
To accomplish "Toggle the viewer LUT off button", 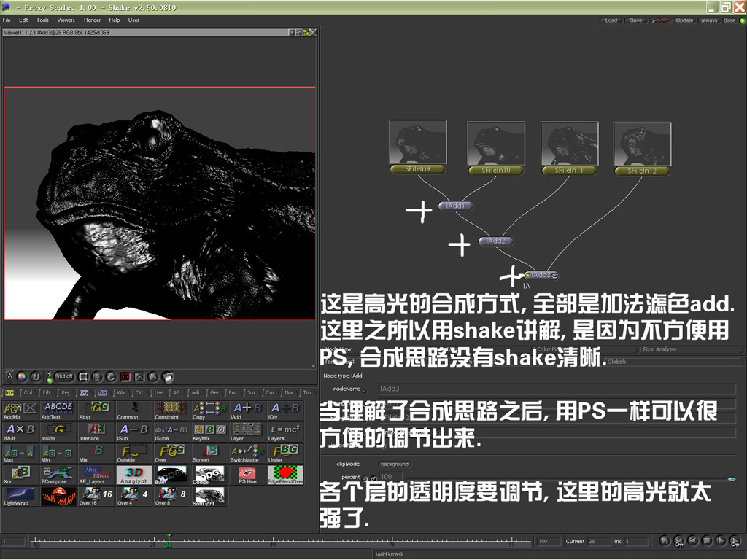I will click(64, 376).
